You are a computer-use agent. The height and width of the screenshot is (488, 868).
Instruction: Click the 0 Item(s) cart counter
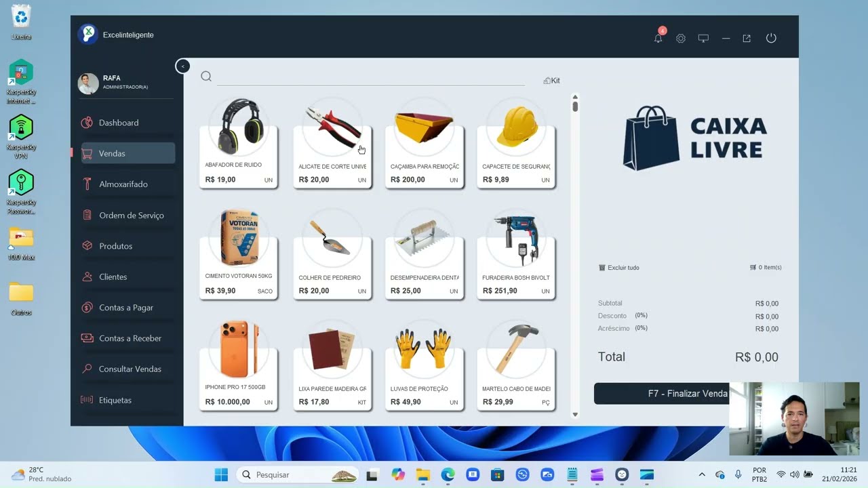coord(766,268)
